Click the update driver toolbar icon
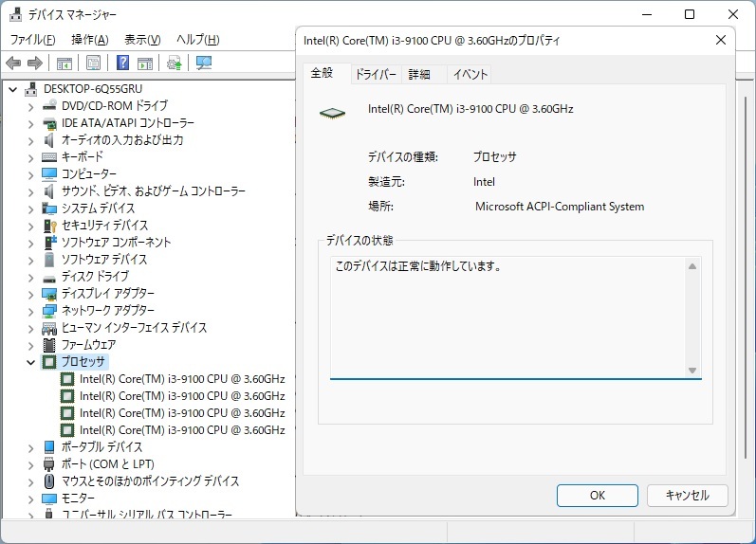Image resolution: width=756 pixels, height=544 pixels. coord(174,63)
